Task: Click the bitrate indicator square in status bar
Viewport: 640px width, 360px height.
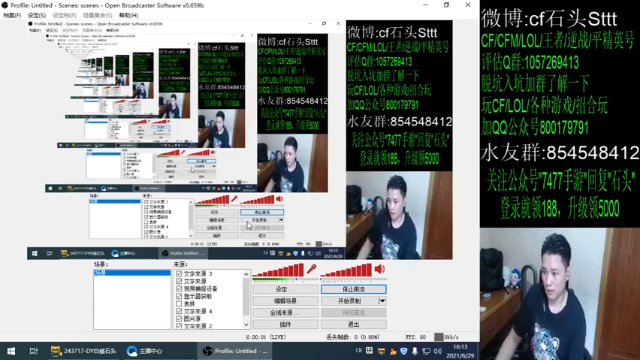Action: coord(438,337)
